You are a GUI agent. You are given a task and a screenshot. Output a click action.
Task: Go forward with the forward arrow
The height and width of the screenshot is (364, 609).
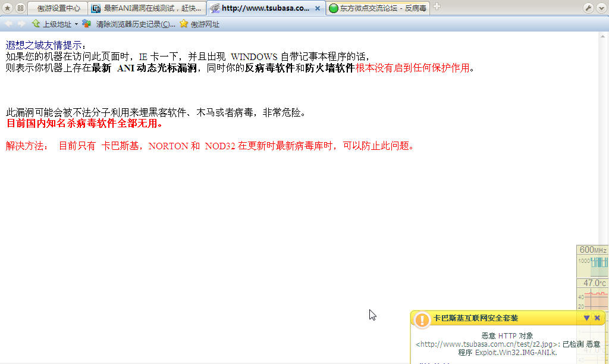pyautogui.click(x=21, y=24)
